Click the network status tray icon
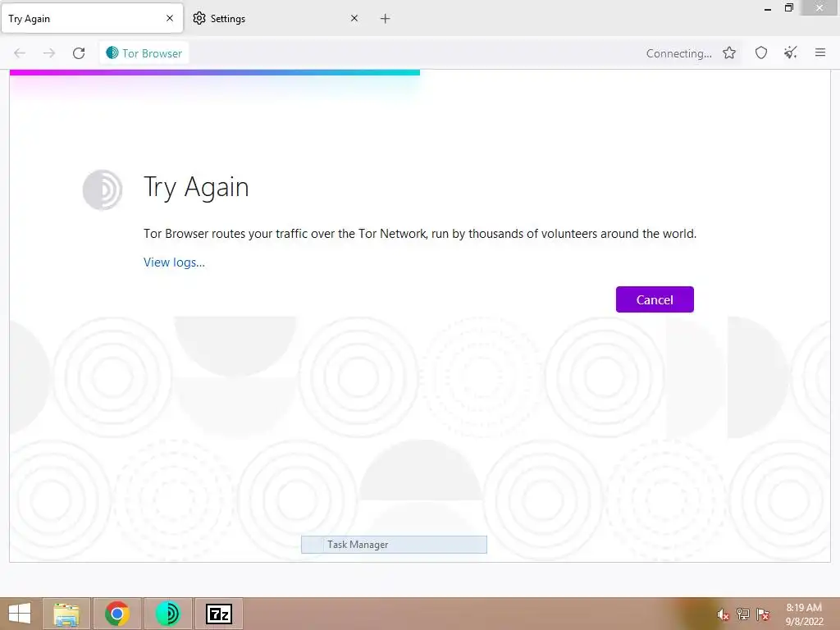The width and height of the screenshot is (840, 630). pyautogui.click(x=743, y=614)
